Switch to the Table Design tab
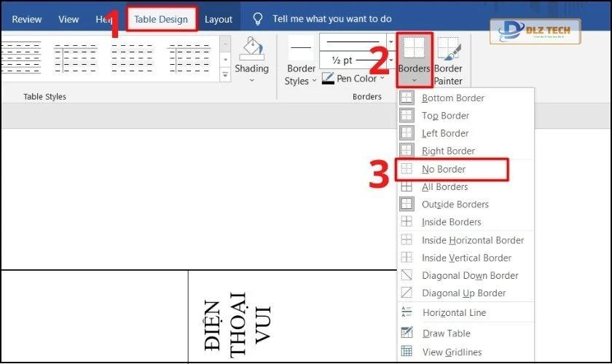Image resolution: width=612 pixels, height=364 pixels. (161, 20)
